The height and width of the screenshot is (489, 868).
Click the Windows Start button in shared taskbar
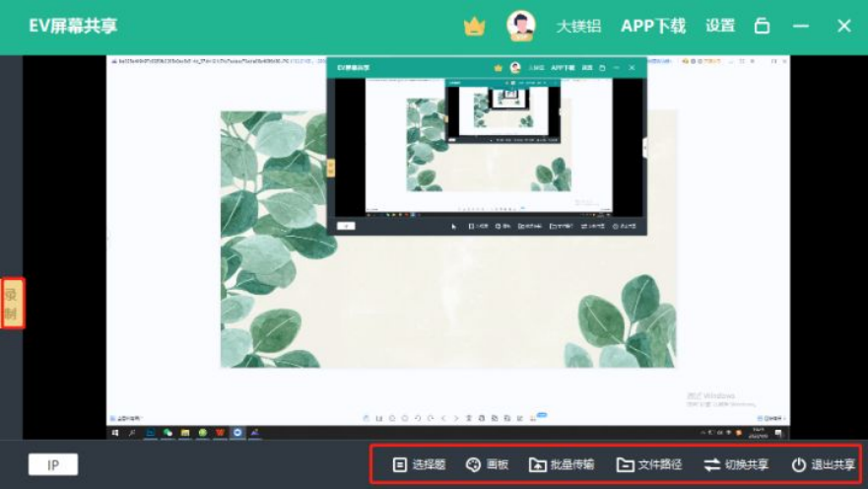point(115,433)
